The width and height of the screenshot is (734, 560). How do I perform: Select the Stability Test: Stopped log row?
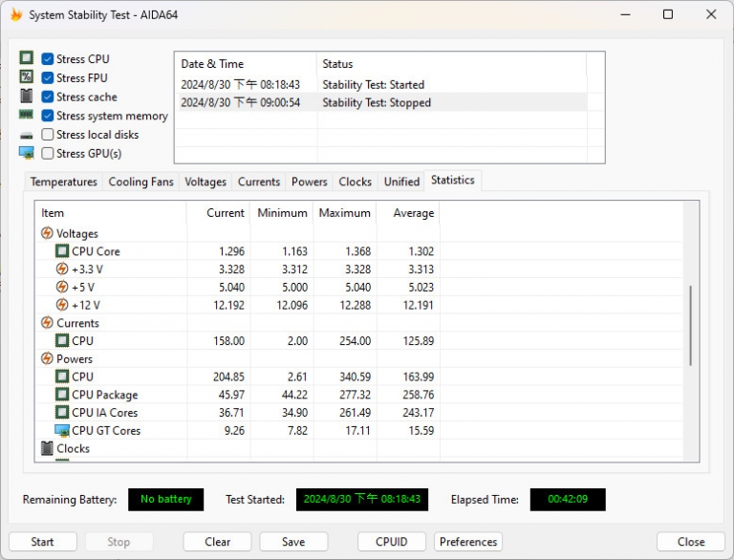381,102
